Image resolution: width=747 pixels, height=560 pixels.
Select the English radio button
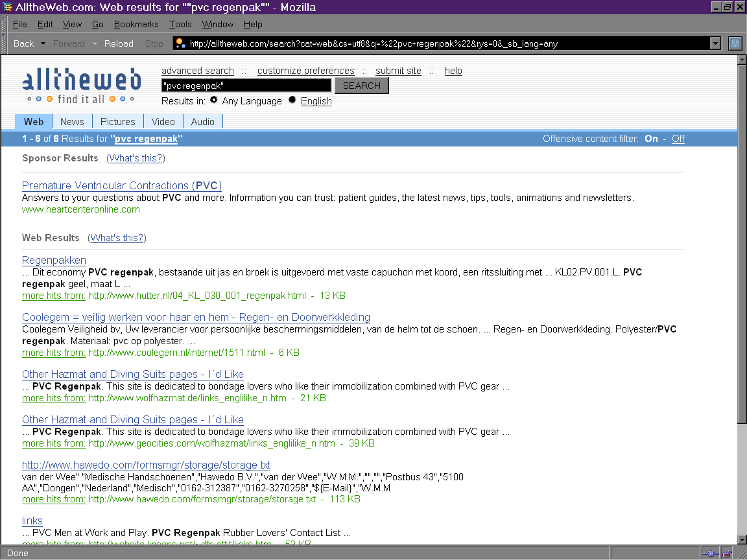click(x=292, y=100)
